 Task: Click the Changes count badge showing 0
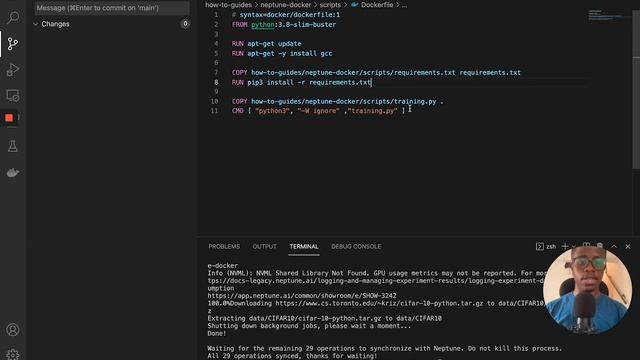pyautogui.click(x=185, y=24)
